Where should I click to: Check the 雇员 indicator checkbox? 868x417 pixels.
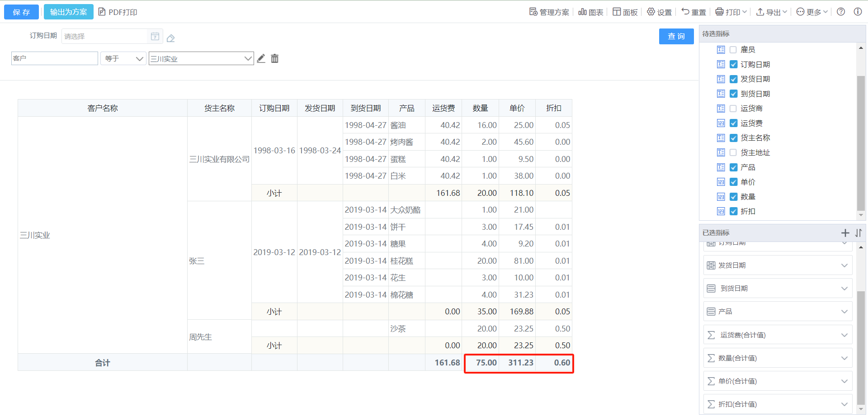click(733, 50)
